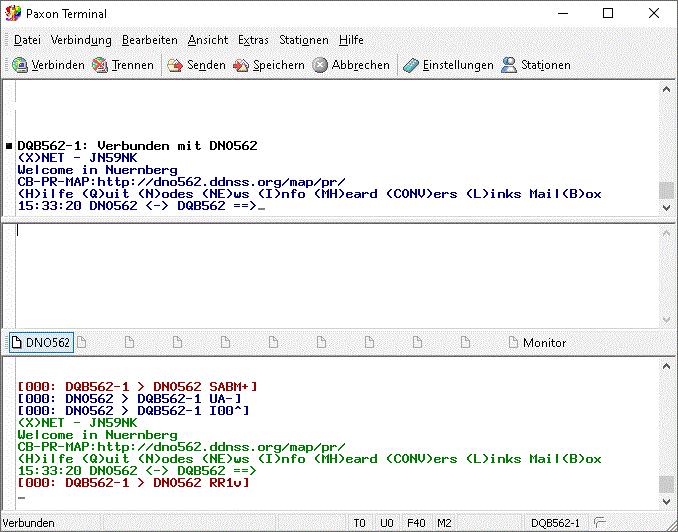Click the Abbrechen cancel circle icon
Image resolution: width=678 pixels, height=532 pixels.
click(x=320, y=65)
